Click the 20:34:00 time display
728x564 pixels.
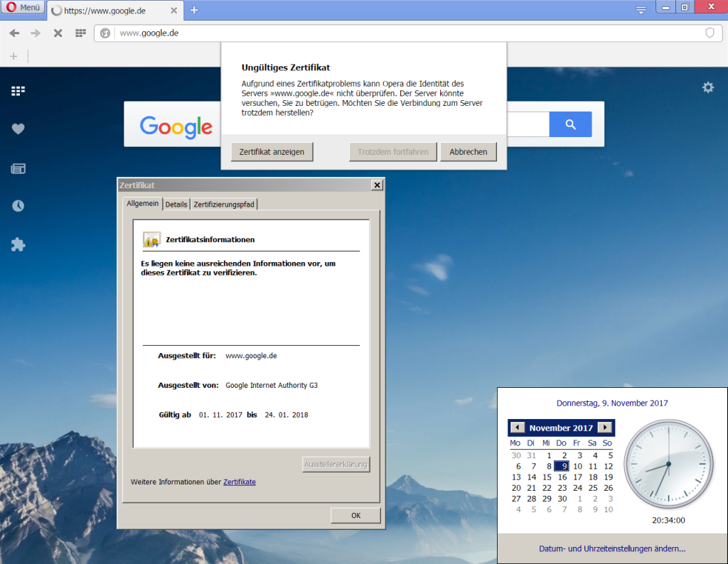coord(668,521)
